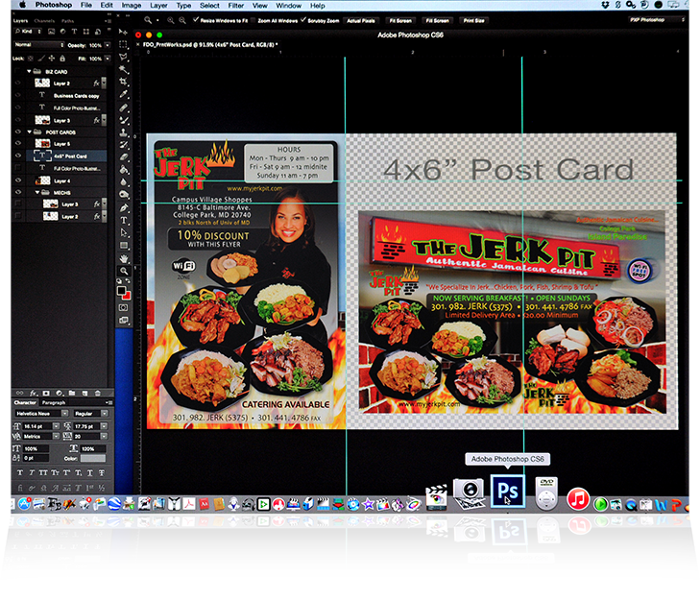Select the Pen tool

(124, 208)
